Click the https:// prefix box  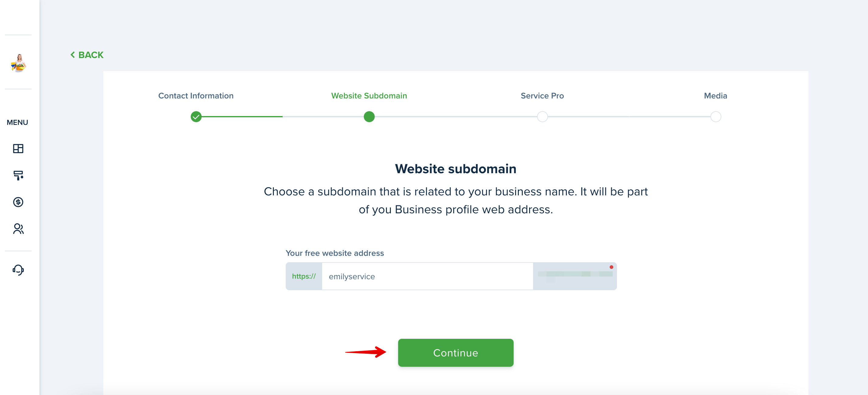(304, 276)
